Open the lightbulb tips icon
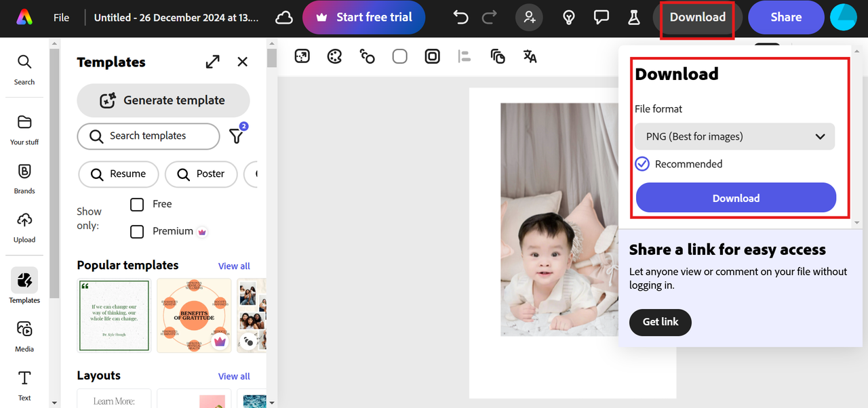The image size is (868, 408). (569, 18)
